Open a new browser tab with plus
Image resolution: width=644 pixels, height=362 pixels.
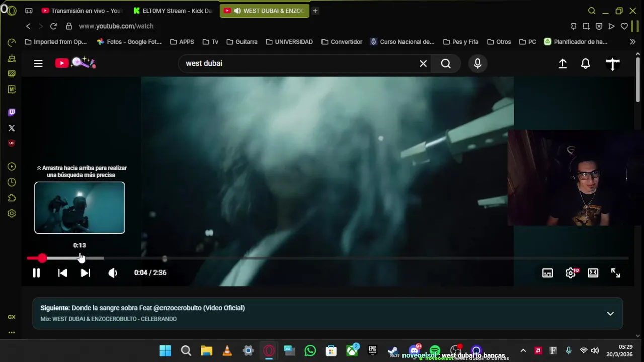pos(315,11)
